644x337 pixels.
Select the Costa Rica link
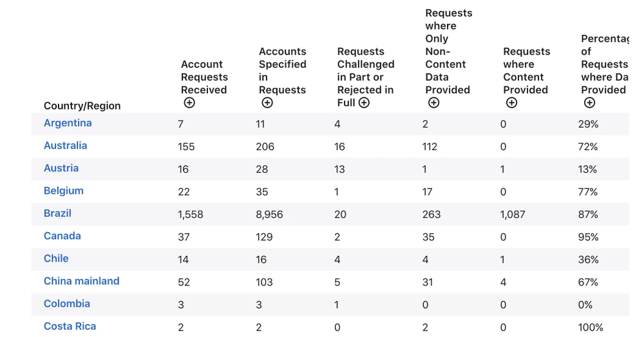click(x=70, y=326)
